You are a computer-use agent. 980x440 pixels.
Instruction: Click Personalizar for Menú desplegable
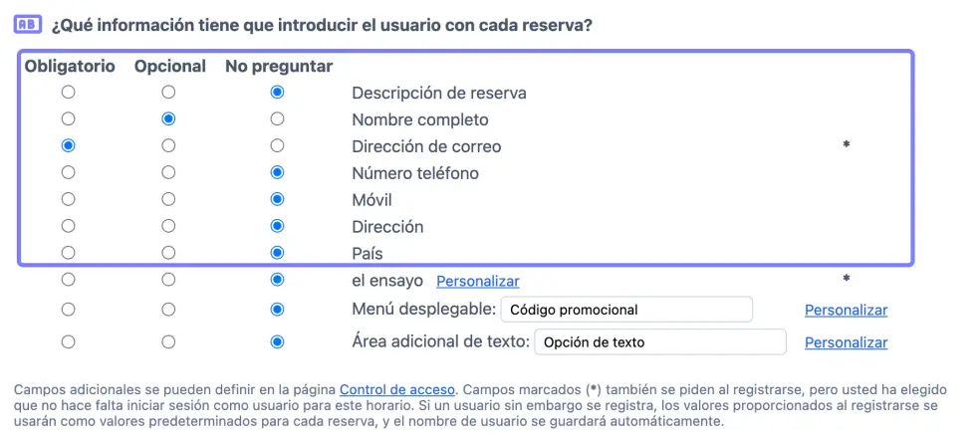pyautogui.click(x=846, y=310)
